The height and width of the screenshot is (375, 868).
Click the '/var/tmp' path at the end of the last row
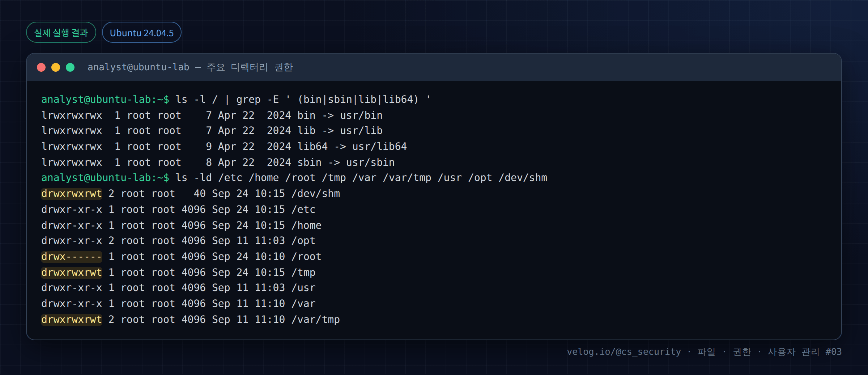pyautogui.click(x=316, y=320)
